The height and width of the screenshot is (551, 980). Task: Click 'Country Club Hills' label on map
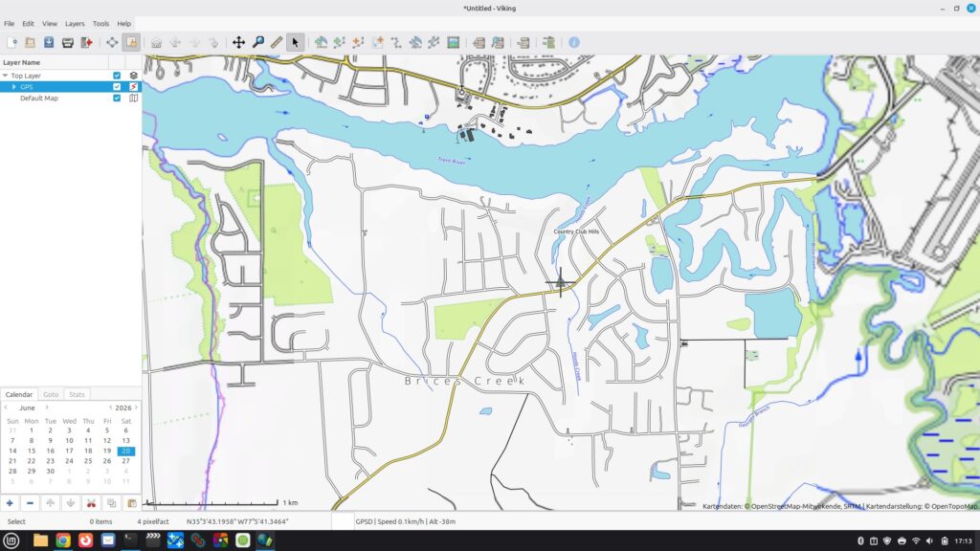click(576, 231)
